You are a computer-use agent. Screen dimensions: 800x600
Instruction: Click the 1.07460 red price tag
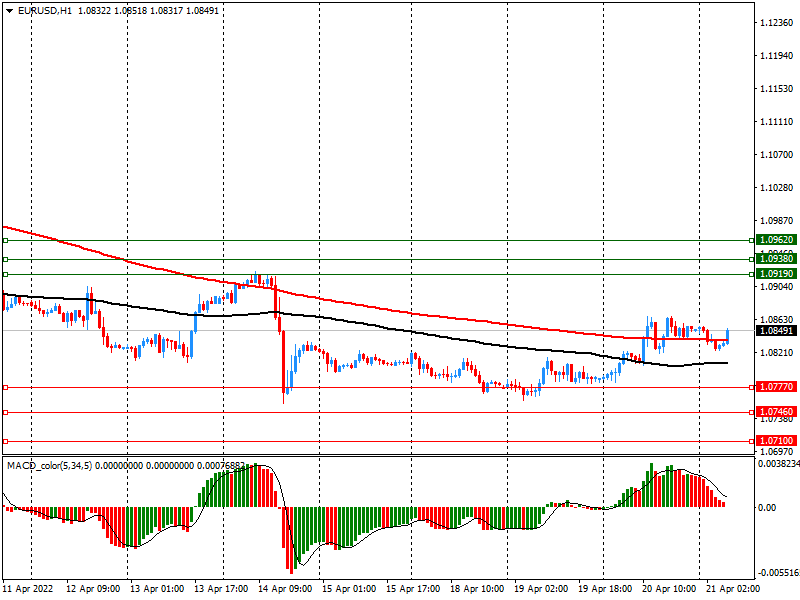pyautogui.click(x=776, y=412)
